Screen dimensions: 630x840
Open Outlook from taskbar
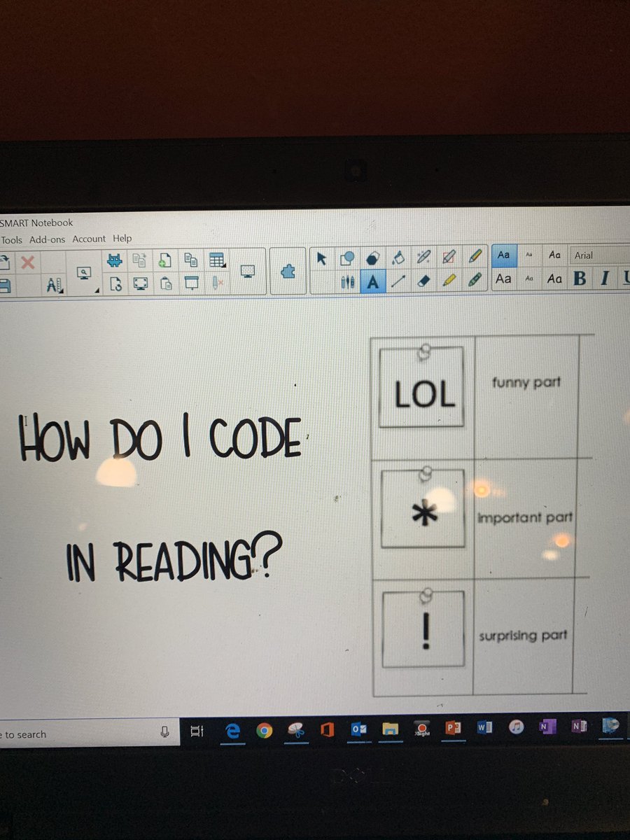click(x=358, y=729)
